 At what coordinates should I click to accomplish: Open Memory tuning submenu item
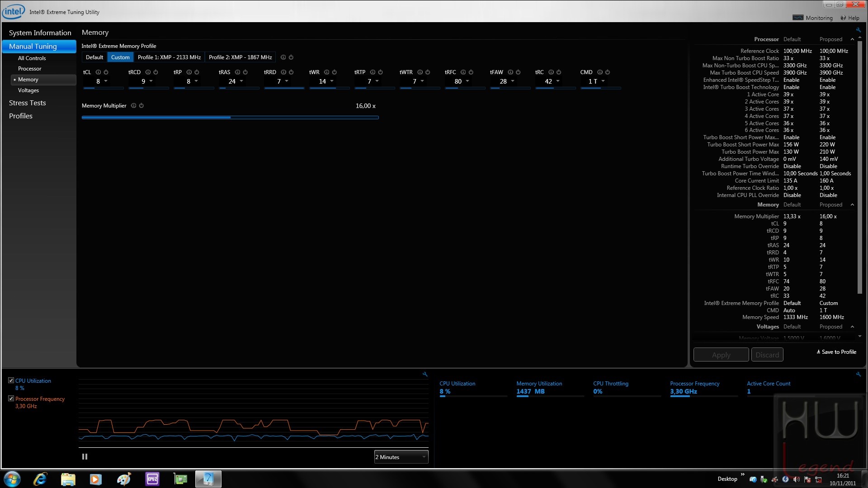43,80
